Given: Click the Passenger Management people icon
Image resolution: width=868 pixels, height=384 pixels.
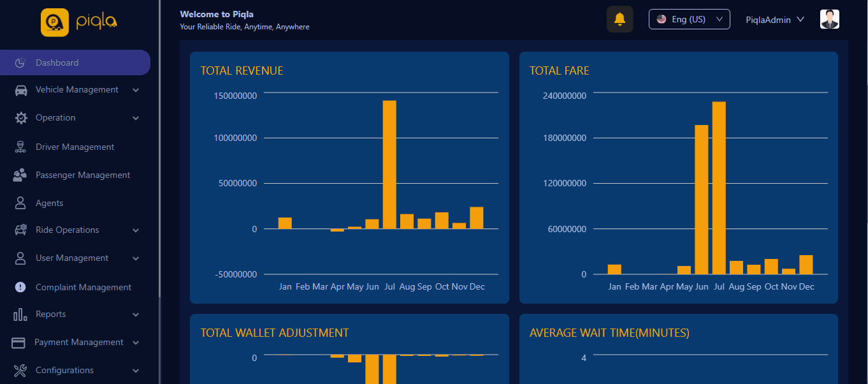Looking at the screenshot, I should 20,175.
